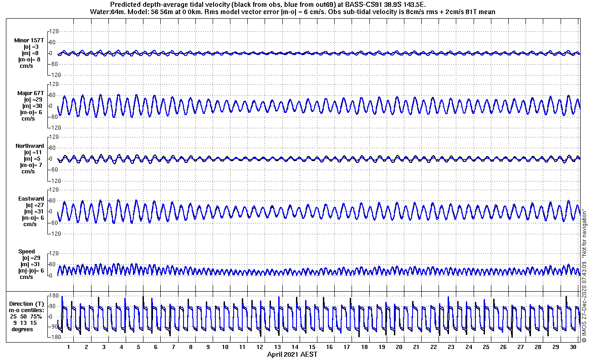Click the x-axis date label '10'
The image size is (592, 364).
tap(225, 347)
